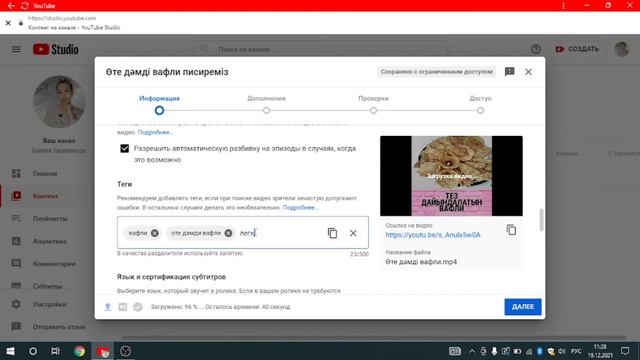Viewport: 640px width, 360px height.
Task: Open the youtu.be video link
Action: click(433, 235)
